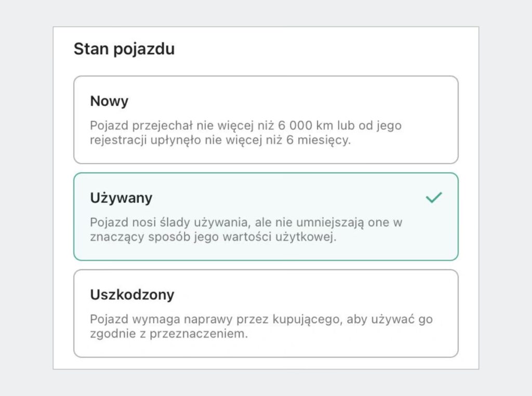This screenshot has height=396, width=532.
Task: Select the Uszkodzony vehicle condition option
Action: (x=265, y=313)
